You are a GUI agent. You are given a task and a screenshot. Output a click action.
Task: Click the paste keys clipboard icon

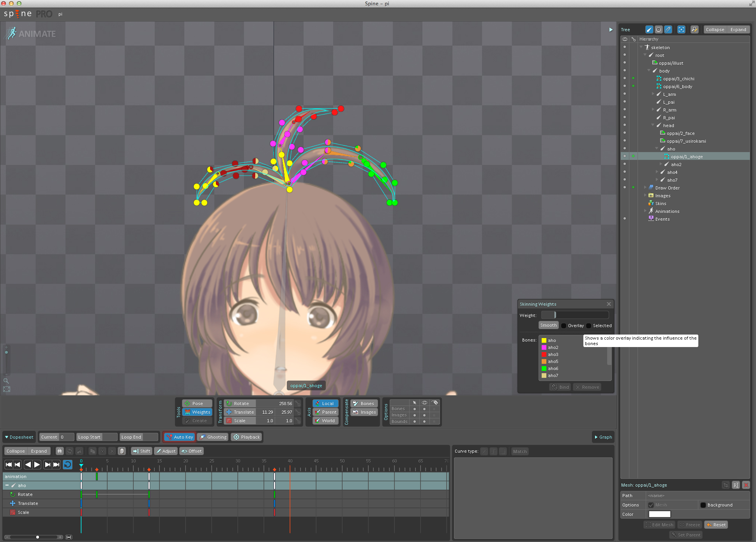pos(122,451)
